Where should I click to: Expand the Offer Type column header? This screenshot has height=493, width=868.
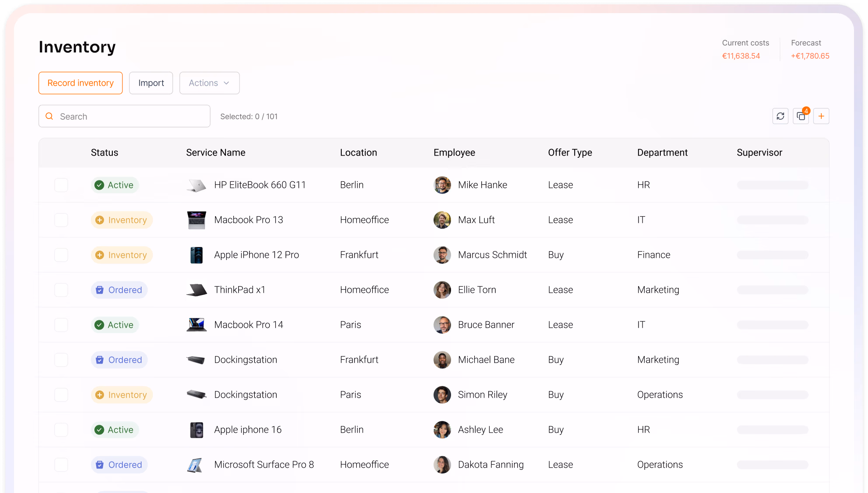(570, 153)
